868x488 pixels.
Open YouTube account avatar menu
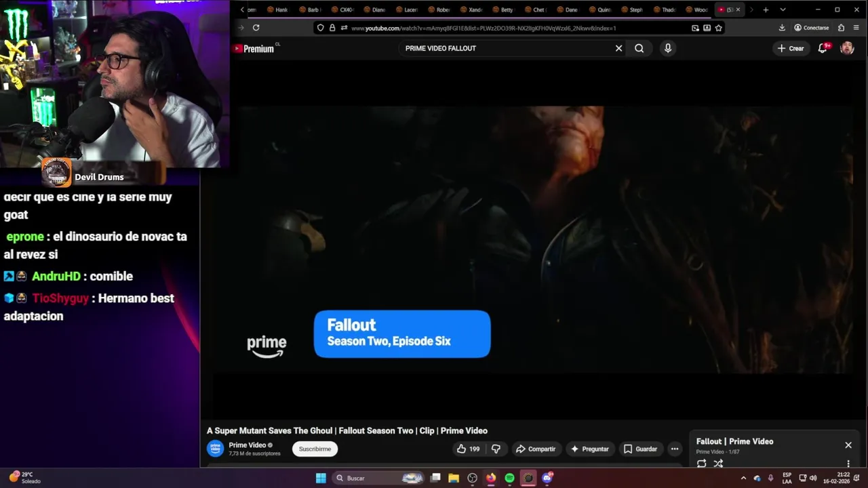click(x=847, y=48)
